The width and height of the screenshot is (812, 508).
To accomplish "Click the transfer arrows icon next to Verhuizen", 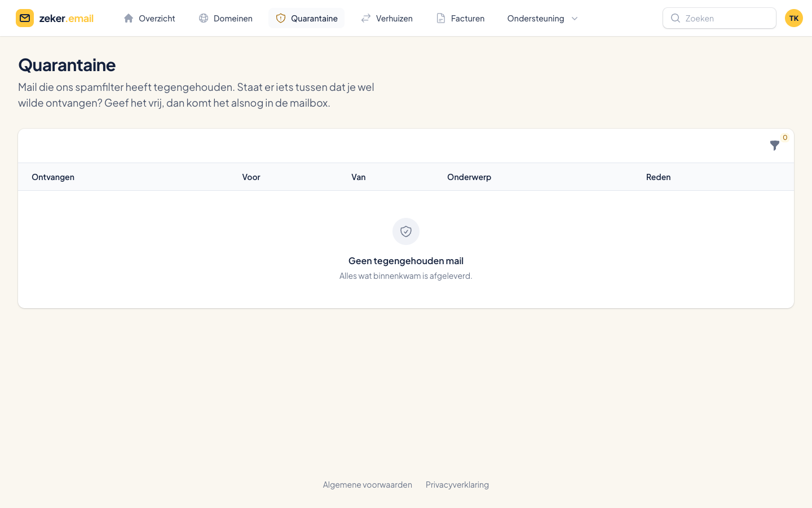I will (x=366, y=18).
